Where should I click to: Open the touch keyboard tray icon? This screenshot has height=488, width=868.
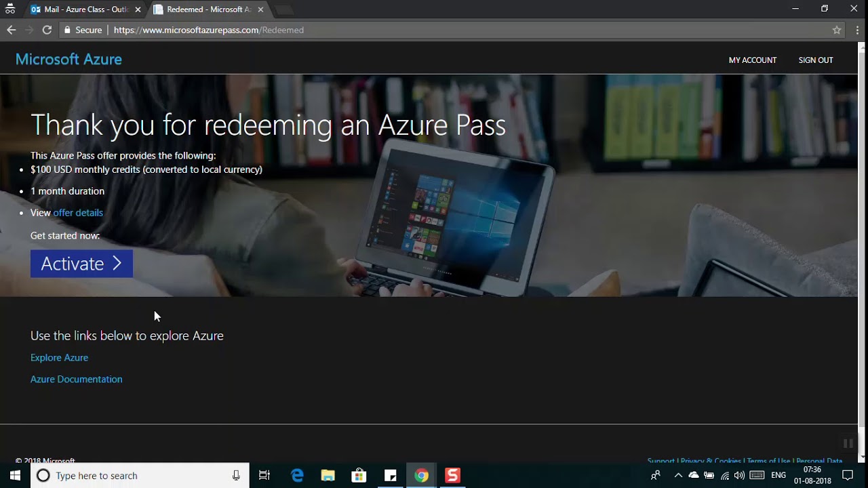point(757,476)
